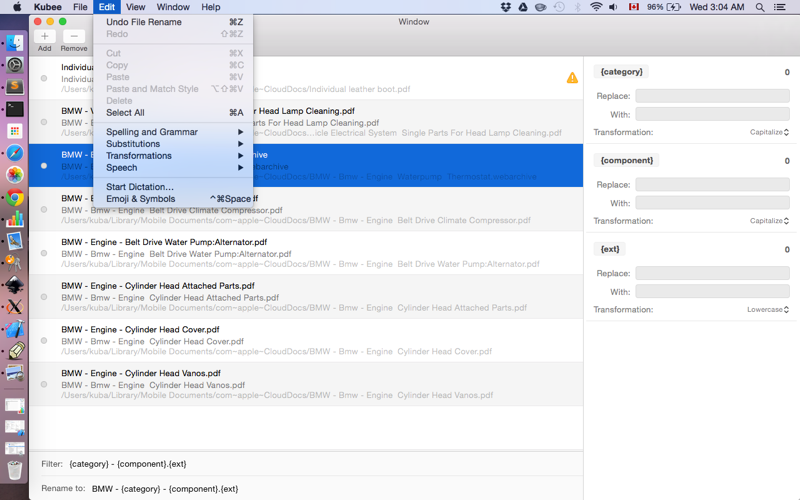The height and width of the screenshot is (500, 800).
Task: Open System Preferences in the Dock
Action: tap(15, 65)
